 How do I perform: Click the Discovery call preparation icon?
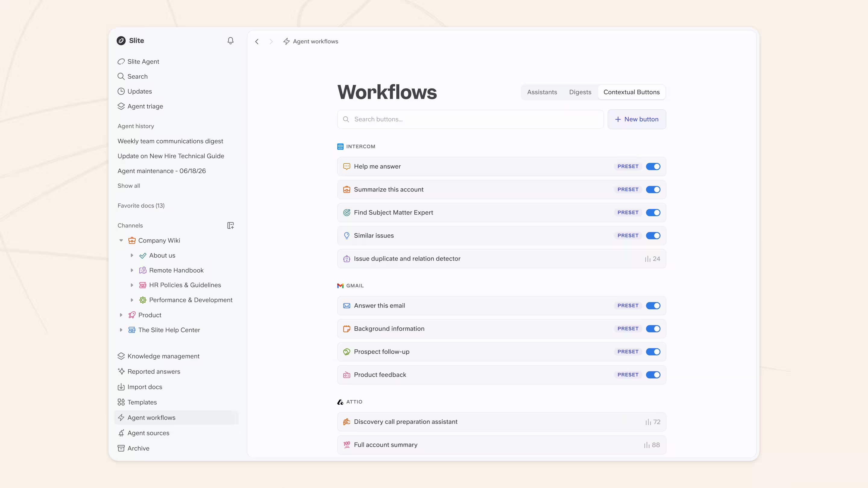click(347, 422)
